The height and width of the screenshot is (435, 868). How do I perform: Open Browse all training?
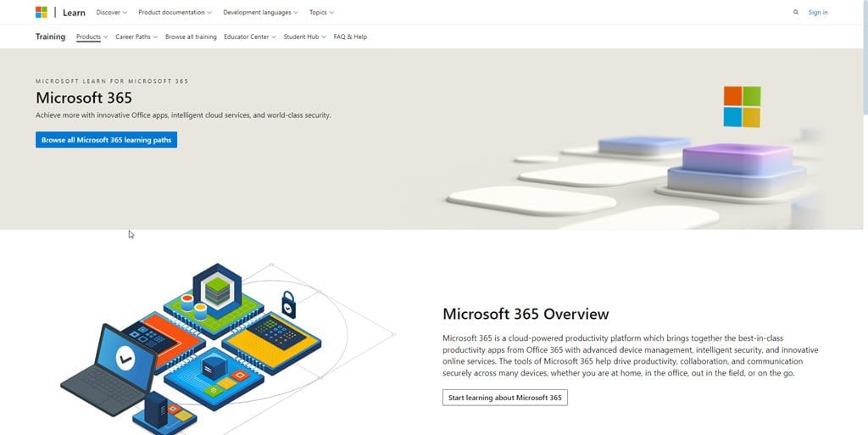tap(191, 37)
